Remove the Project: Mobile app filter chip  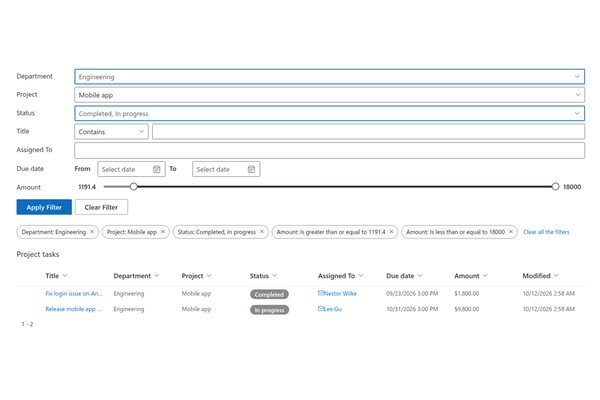pos(163,232)
